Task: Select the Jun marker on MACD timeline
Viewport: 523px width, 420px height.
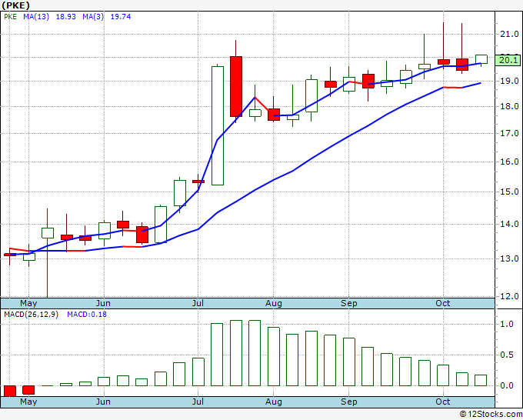Action: (102, 402)
